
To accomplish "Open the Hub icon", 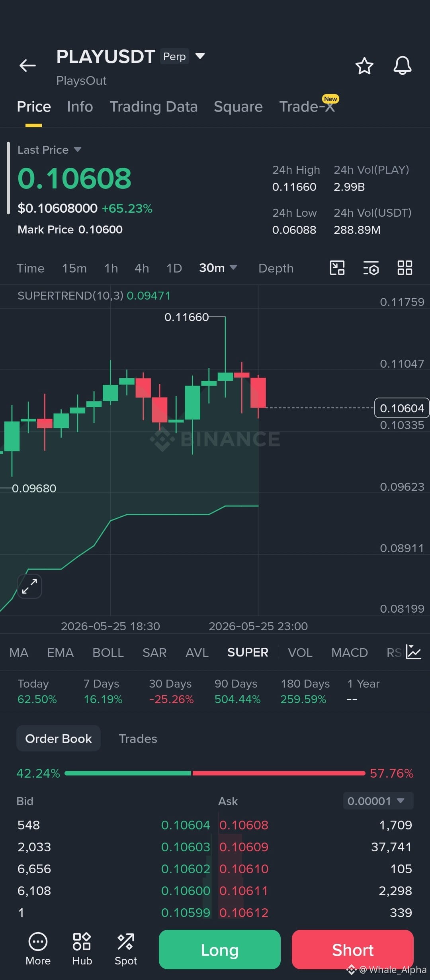I will coord(82,949).
